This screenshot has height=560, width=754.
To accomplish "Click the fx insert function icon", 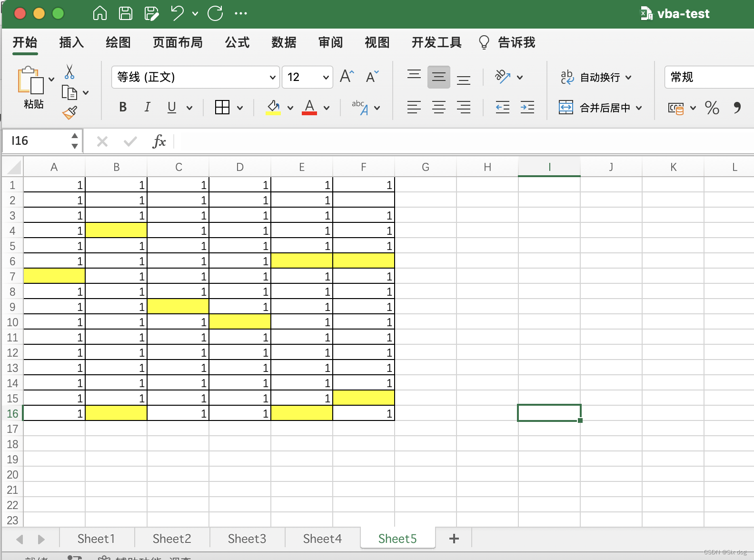I will pos(159,141).
